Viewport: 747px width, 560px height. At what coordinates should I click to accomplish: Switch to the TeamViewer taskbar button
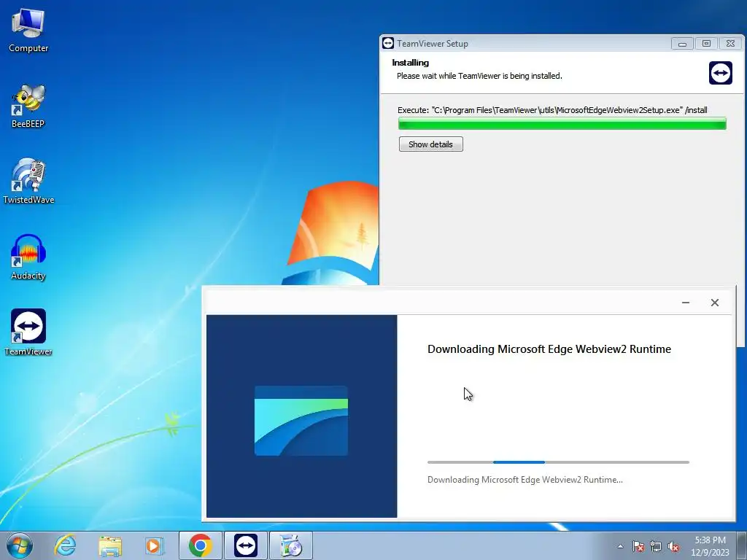pyautogui.click(x=246, y=545)
